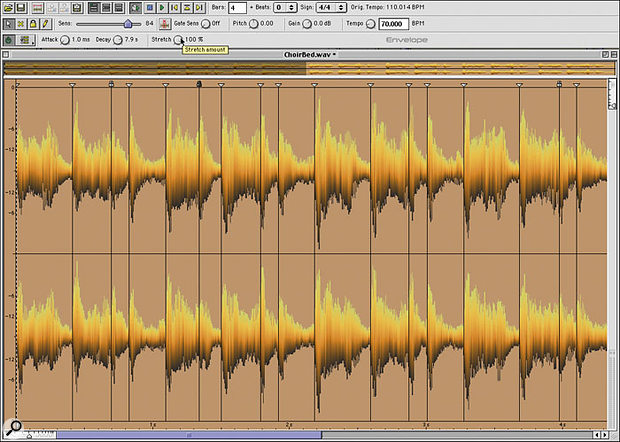The width and height of the screenshot is (620, 442).
Task: Select the Lock slice padlock tool
Action: click(x=33, y=24)
